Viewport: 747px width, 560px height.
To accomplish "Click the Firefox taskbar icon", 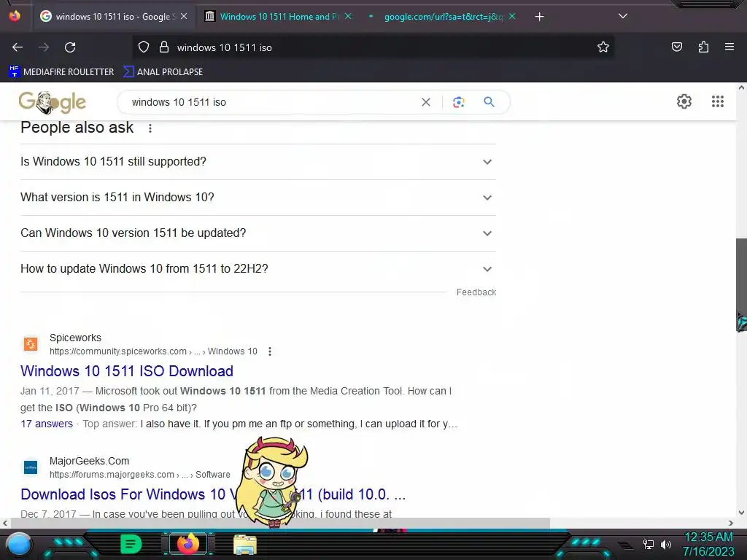I will tap(187, 544).
